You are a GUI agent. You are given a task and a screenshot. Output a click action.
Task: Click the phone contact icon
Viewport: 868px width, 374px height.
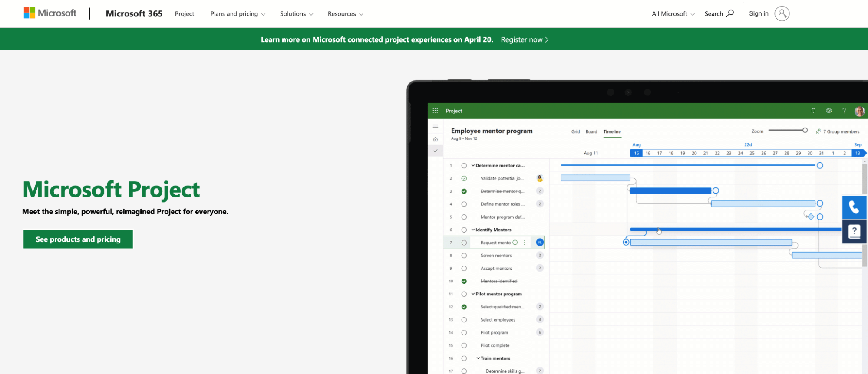(854, 207)
